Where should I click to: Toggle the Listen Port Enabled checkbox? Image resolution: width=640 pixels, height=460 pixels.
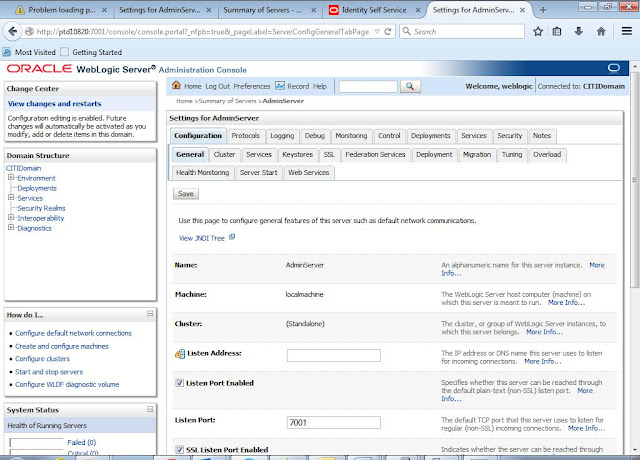click(179, 383)
